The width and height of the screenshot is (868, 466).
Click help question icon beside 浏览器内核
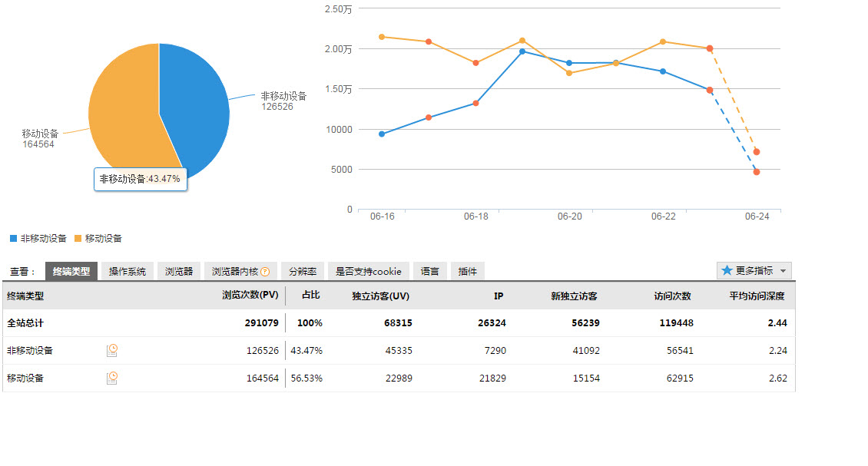click(265, 272)
